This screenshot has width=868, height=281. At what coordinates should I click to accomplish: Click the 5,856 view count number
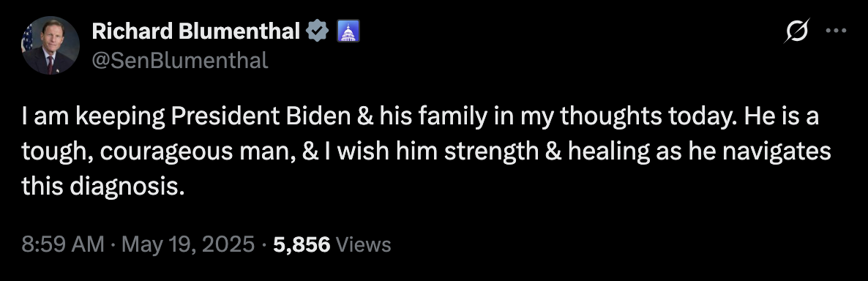[x=302, y=244]
